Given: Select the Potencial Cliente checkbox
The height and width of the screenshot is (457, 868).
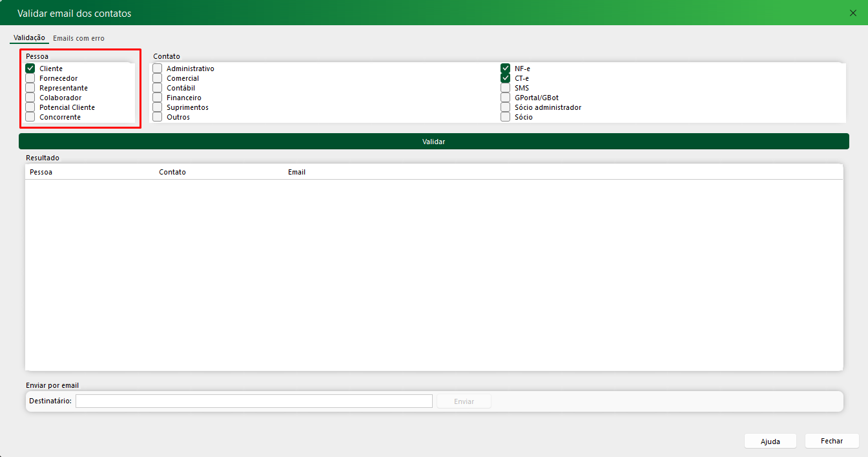Looking at the screenshot, I should click(x=30, y=107).
